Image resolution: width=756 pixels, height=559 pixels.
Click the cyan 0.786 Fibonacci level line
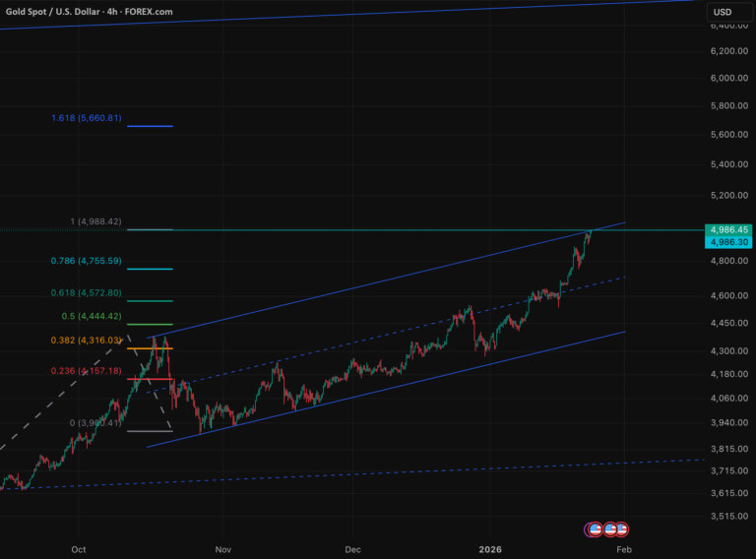[150, 269]
